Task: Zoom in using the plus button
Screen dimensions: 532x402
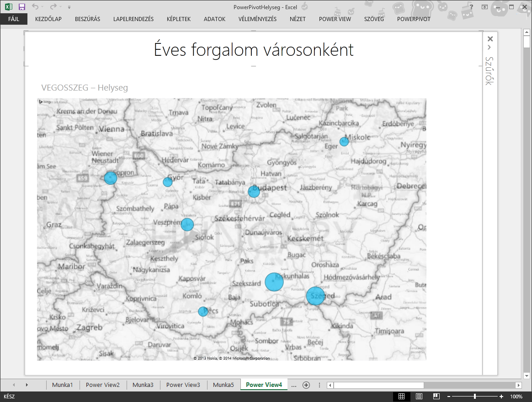Action: tap(501, 396)
